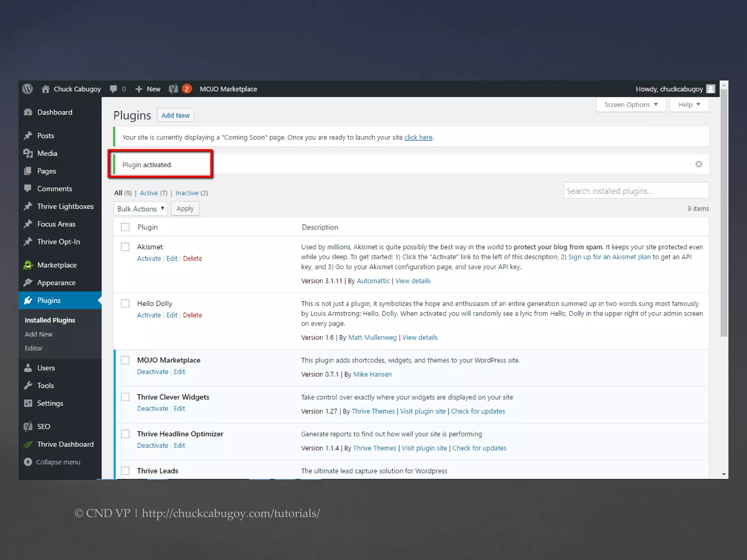Filter All plugins tab
This screenshot has height=560, width=747.
118,193
